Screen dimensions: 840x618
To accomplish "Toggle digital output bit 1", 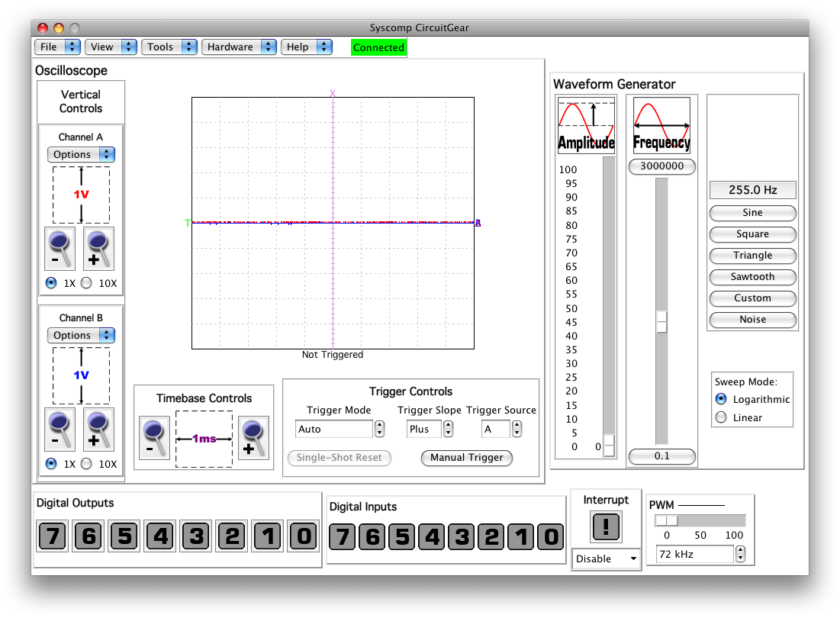I will 268,536.
